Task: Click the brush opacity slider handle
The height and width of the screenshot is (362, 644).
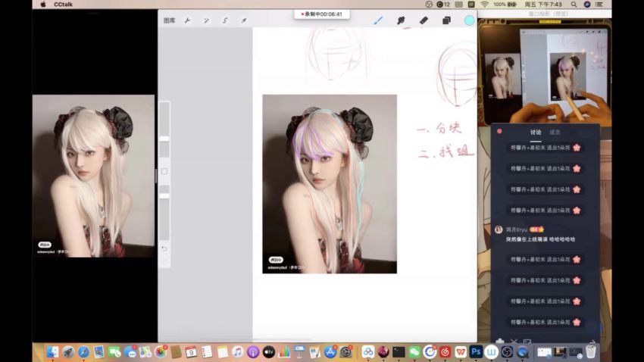Action: pos(164,195)
